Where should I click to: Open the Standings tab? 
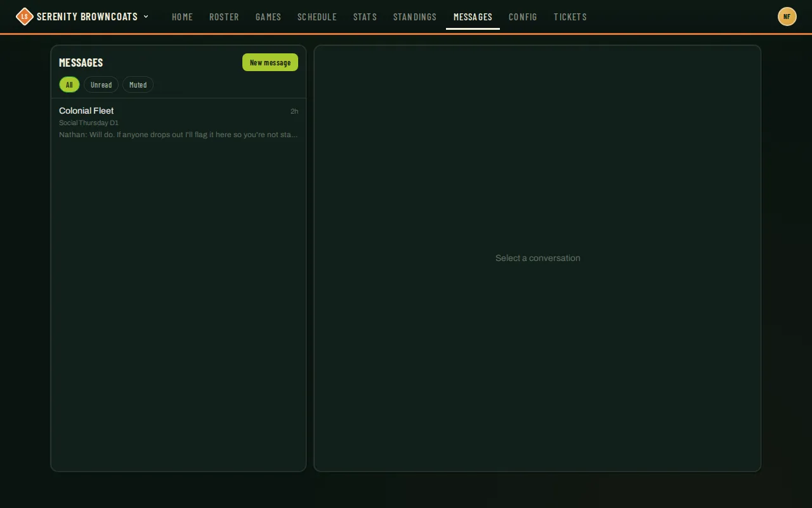coord(415,17)
